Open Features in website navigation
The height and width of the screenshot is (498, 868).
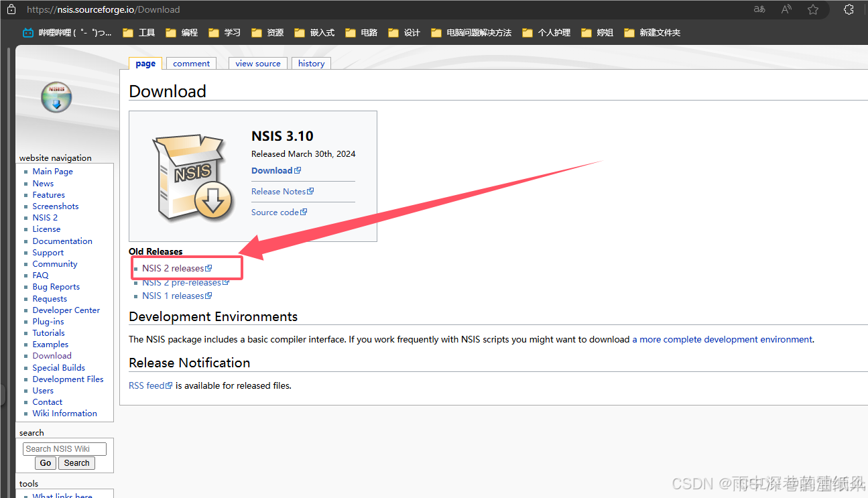48,194
